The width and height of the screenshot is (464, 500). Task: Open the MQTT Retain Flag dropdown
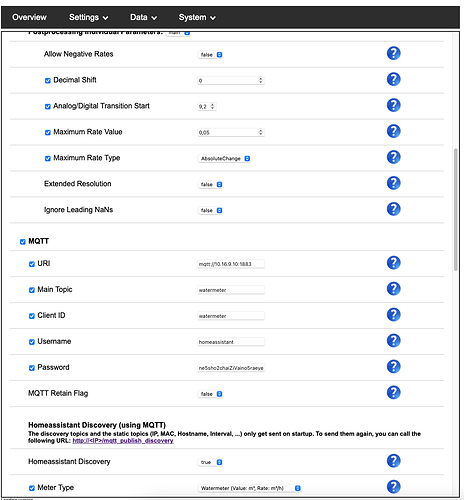[x=210, y=394]
